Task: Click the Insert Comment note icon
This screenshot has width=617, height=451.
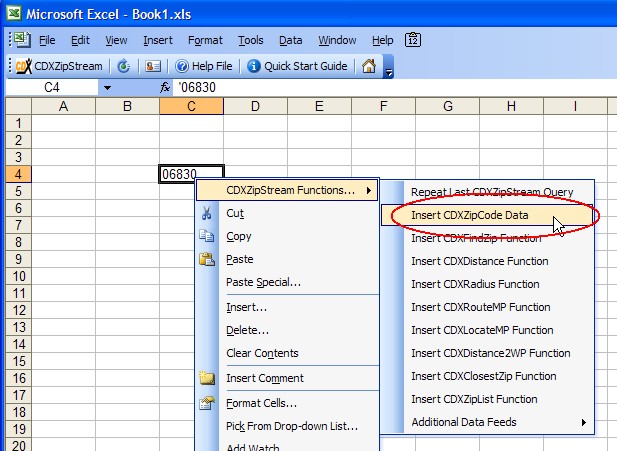Action: coord(207,378)
